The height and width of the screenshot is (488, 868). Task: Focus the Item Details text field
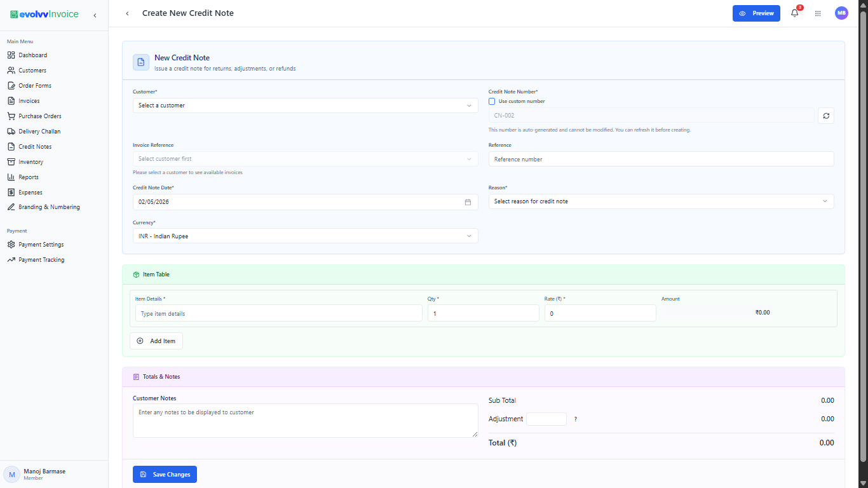tap(278, 313)
